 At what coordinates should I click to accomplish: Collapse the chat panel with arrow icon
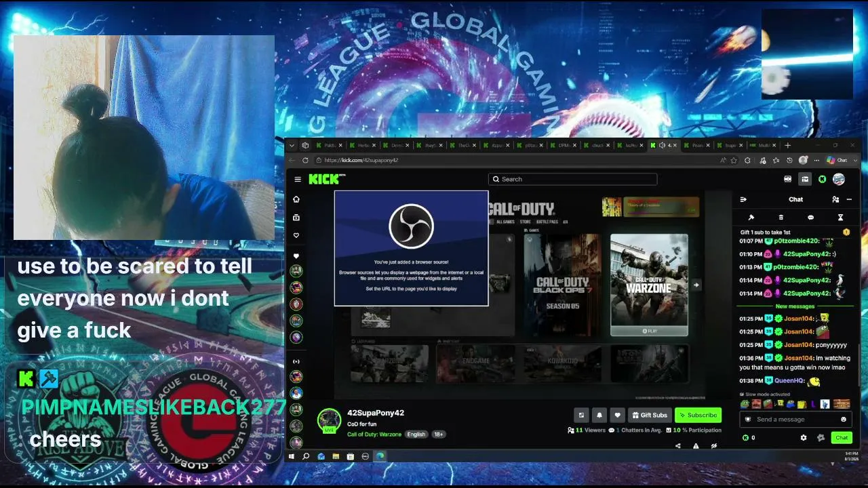point(743,199)
